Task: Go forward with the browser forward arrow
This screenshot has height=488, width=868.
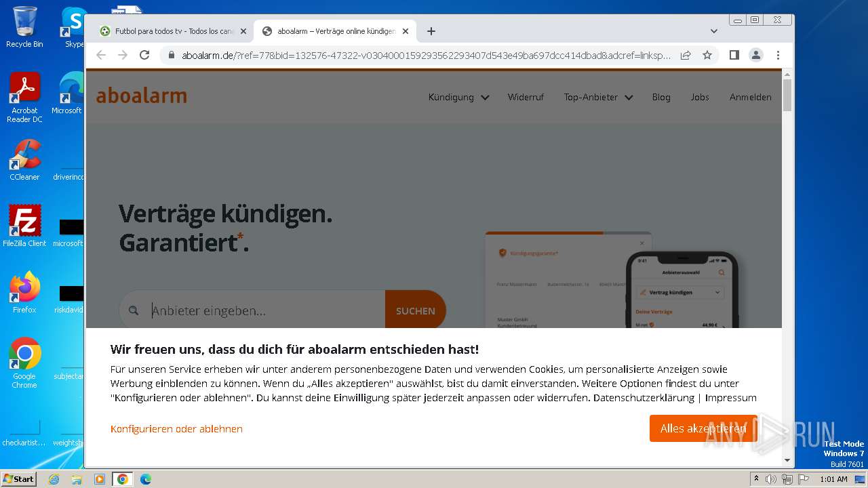Action: tap(123, 55)
